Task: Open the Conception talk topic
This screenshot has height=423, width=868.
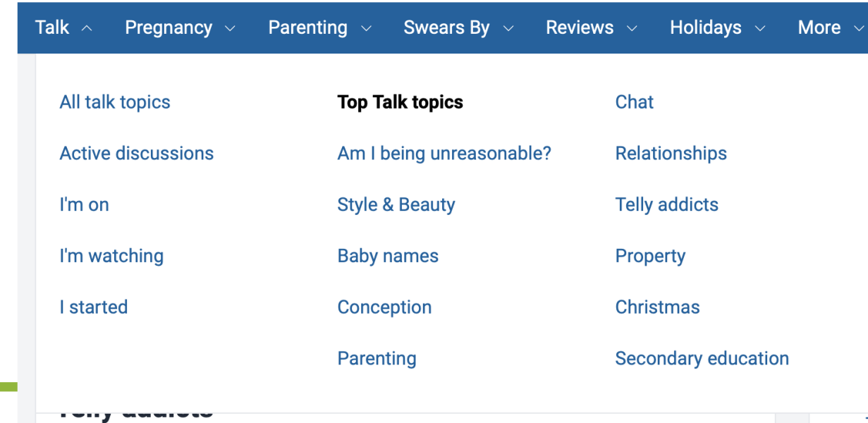Action: point(384,307)
